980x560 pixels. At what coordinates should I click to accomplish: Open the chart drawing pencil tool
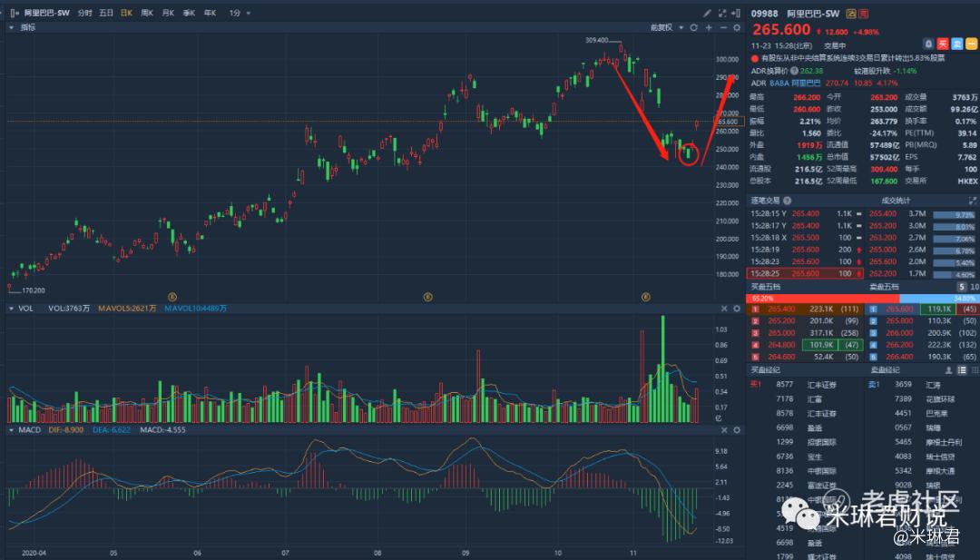[x=707, y=13]
